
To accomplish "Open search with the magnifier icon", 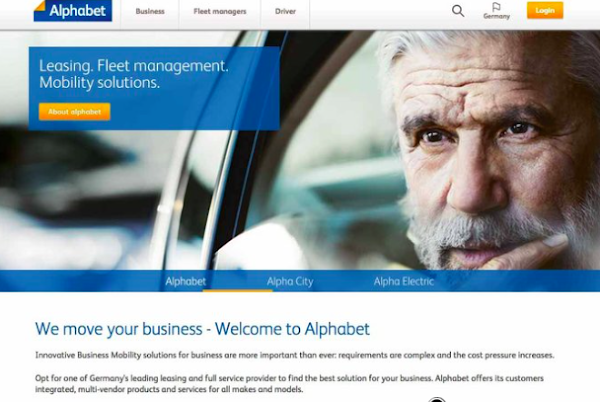I will click(458, 11).
